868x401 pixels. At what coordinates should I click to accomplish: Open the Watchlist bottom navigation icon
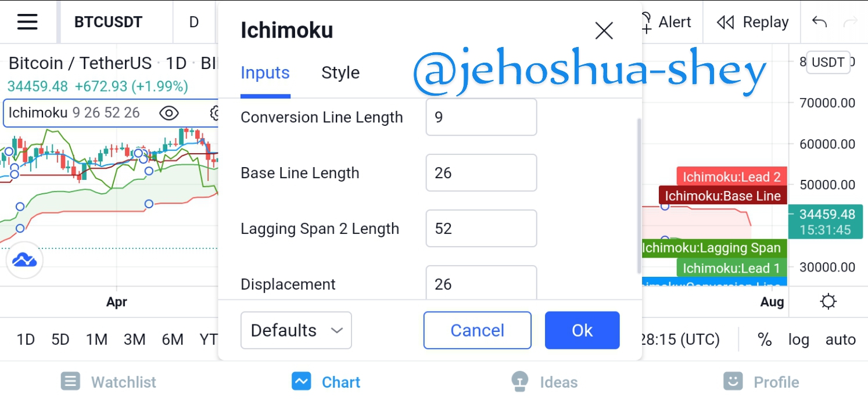point(70,382)
